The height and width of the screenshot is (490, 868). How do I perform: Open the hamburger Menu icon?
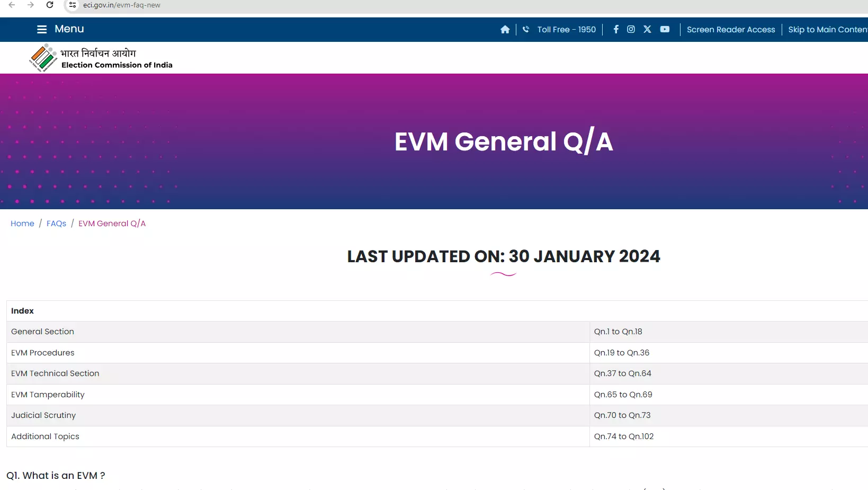point(42,29)
